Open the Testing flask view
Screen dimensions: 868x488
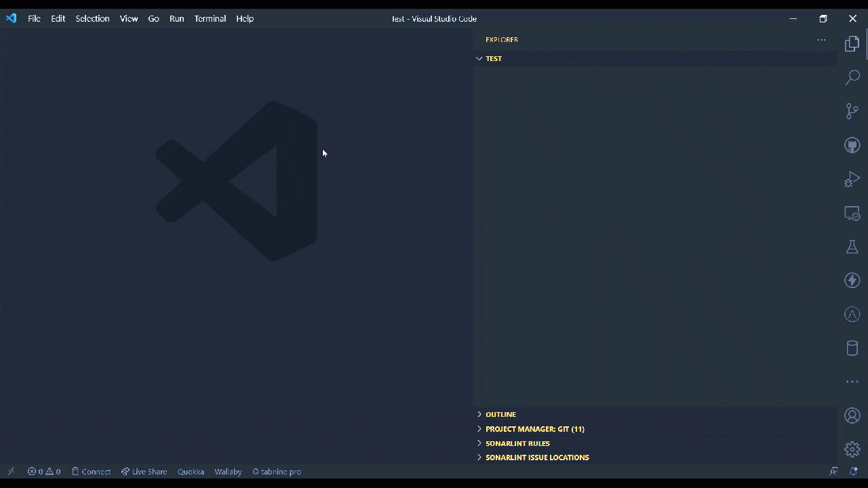tap(852, 247)
